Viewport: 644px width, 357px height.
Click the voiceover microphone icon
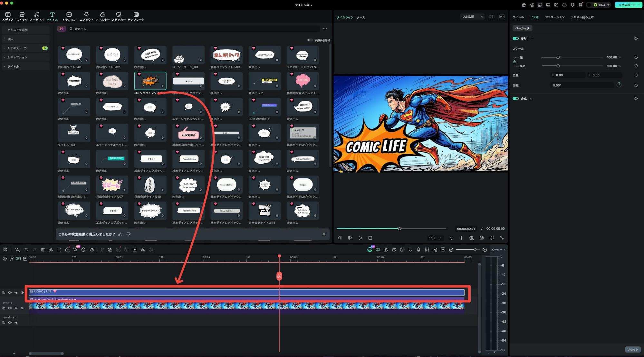point(418,250)
